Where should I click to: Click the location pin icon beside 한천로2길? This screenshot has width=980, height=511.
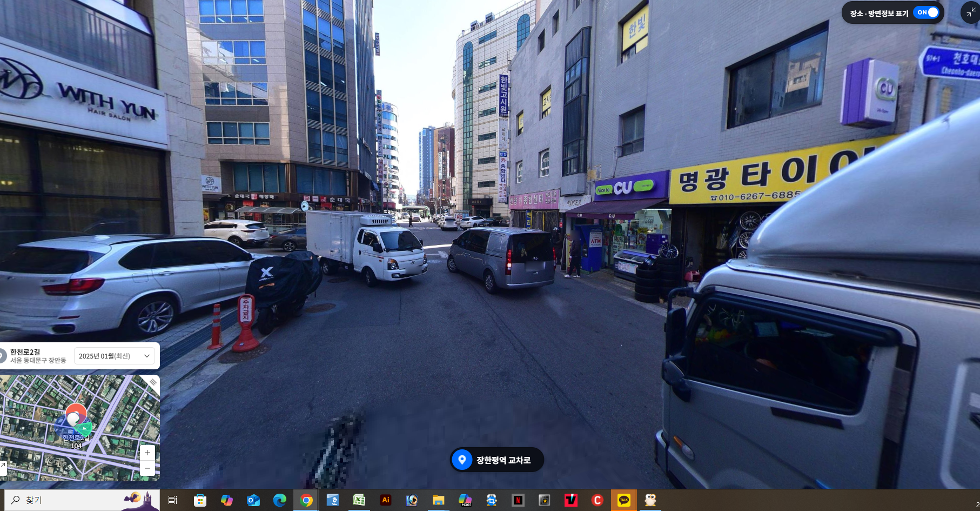(3, 356)
